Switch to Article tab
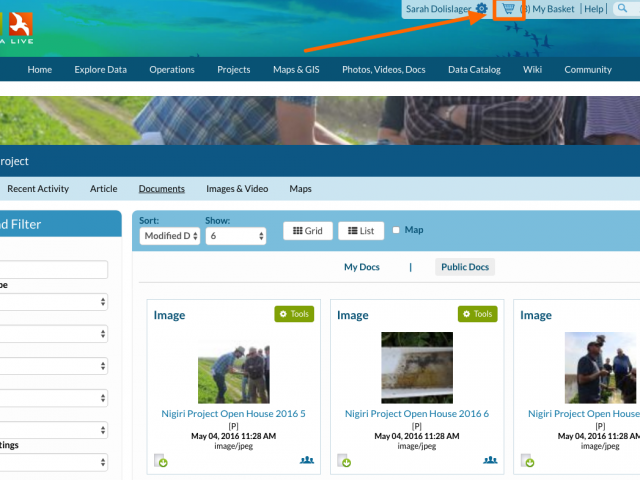Image resolution: width=640 pixels, height=480 pixels. tap(104, 189)
